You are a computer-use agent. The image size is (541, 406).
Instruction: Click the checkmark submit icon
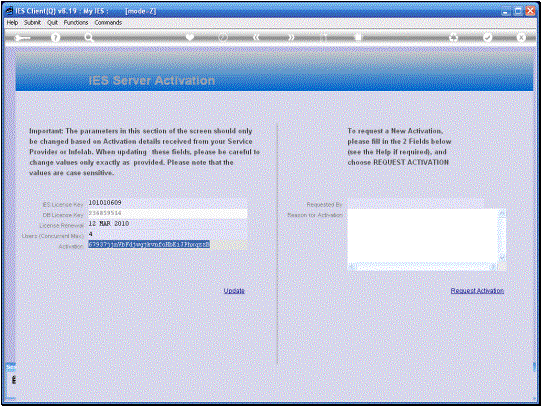[487, 37]
